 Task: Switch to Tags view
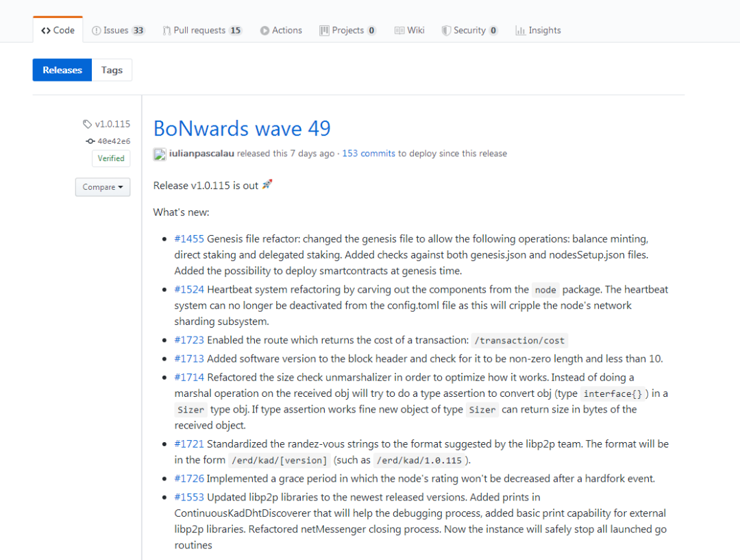coord(112,70)
